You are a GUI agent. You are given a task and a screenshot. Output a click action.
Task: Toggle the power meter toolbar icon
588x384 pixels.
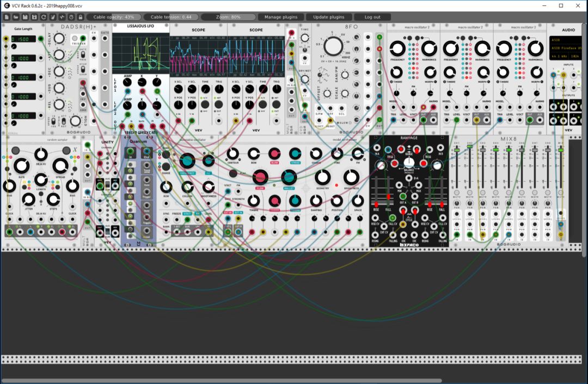(x=62, y=17)
